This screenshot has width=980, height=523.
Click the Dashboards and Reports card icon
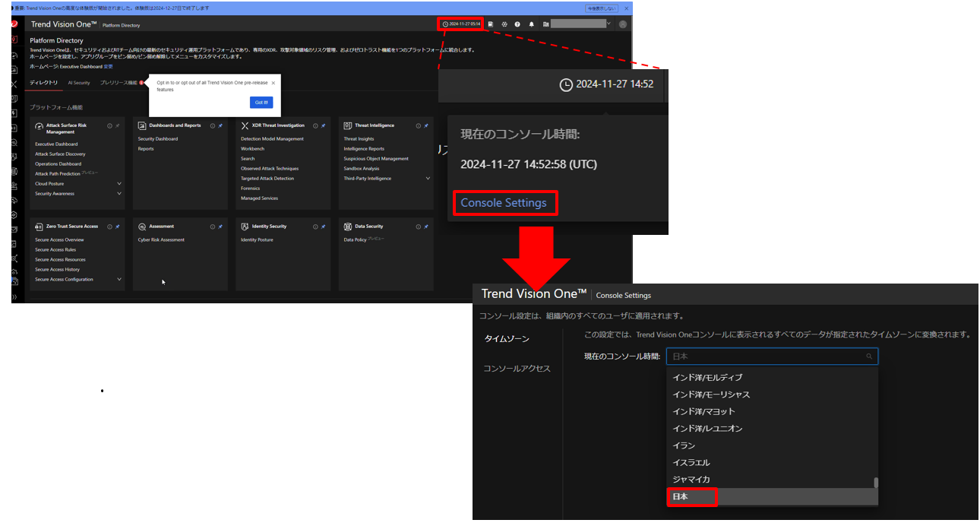pos(142,125)
